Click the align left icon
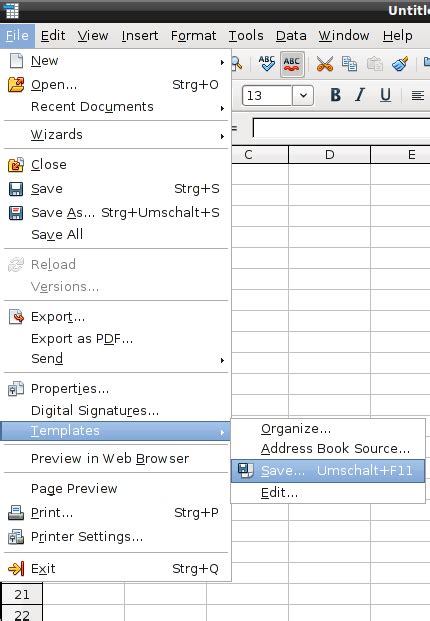 click(x=418, y=95)
